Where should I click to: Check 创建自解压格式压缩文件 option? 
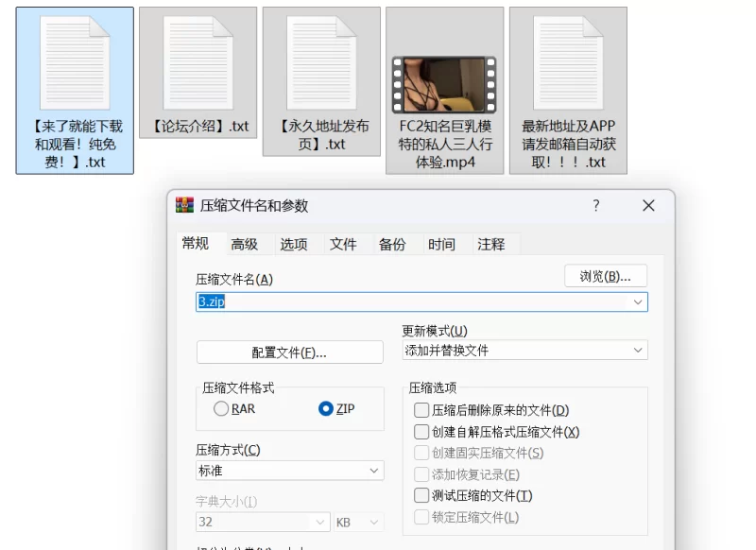coord(421,432)
